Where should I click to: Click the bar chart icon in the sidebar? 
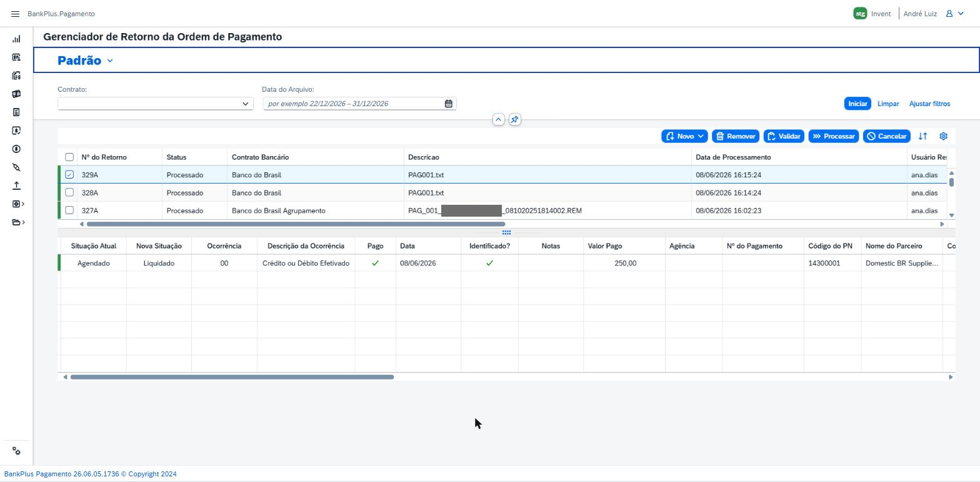tap(16, 39)
